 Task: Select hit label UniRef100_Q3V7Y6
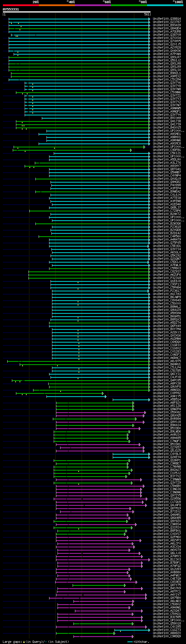[167, 83]
